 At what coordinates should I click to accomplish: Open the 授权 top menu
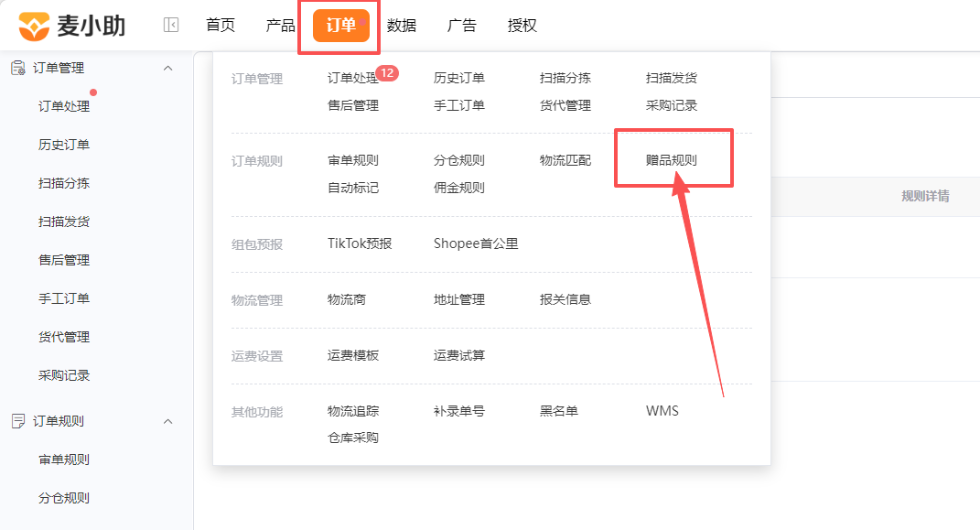pos(522,25)
